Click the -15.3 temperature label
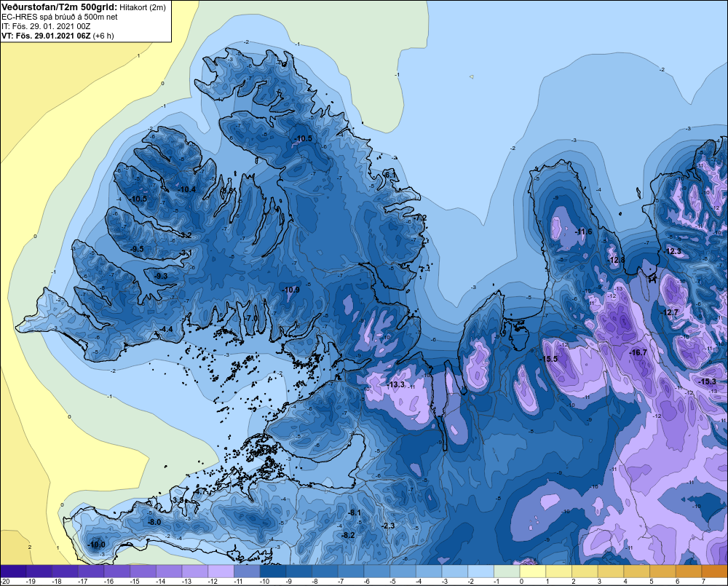This screenshot has height=586, width=728. tap(707, 381)
